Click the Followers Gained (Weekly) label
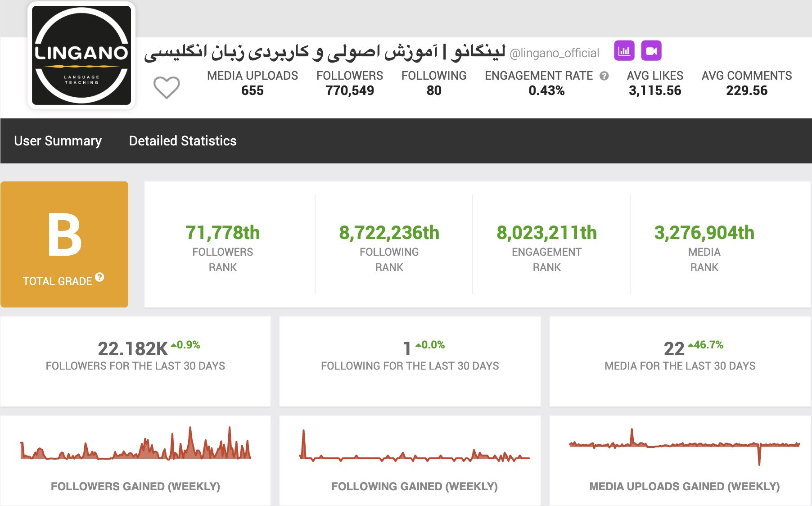The height and width of the screenshot is (506, 812). point(135,487)
